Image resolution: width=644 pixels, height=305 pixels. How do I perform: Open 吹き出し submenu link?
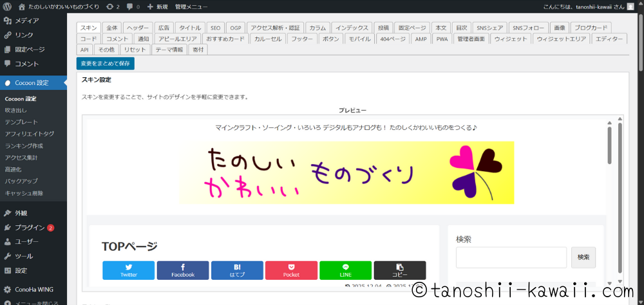15,111
